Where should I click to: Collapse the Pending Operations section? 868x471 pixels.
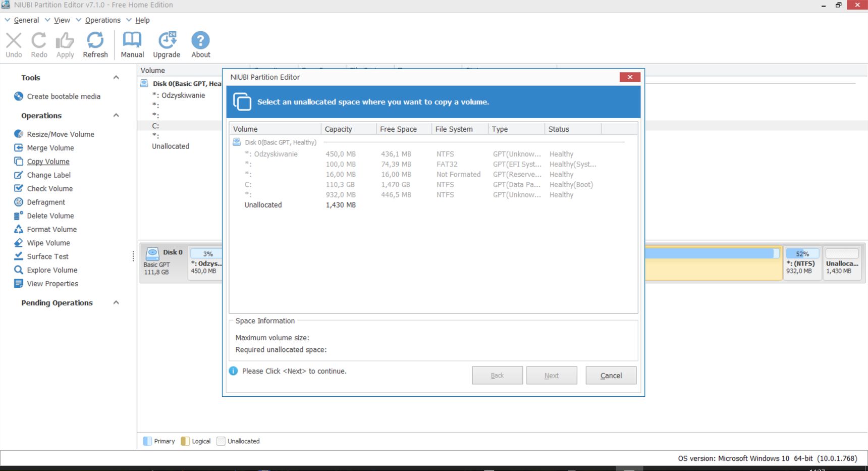point(116,303)
